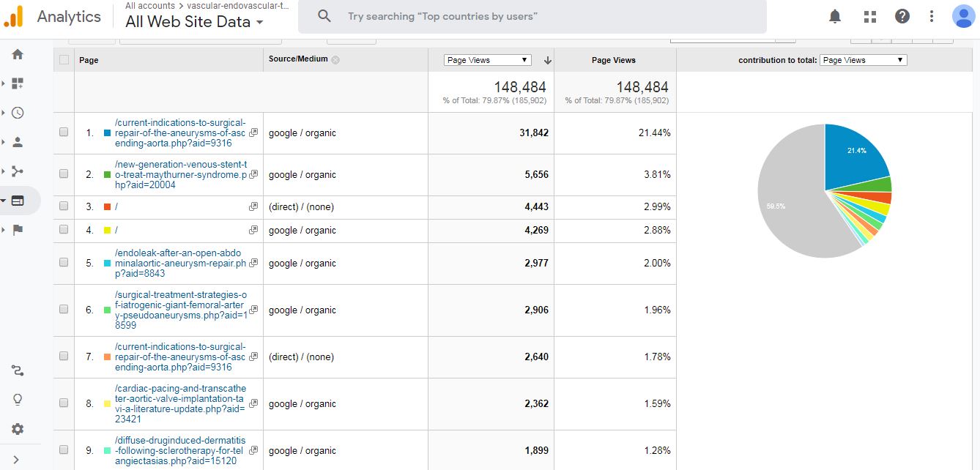The height and width of the screenshot is (470, 980).
Task: Click the blue slice of pie chart
Action: 853,154
